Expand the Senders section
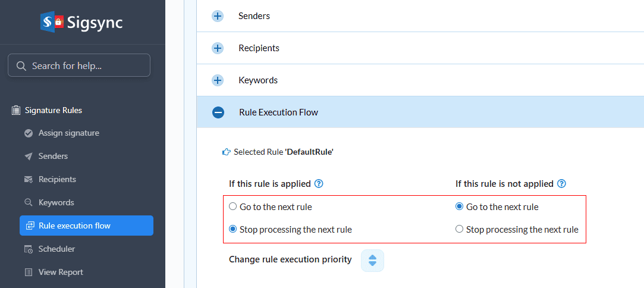The height and width of the screenshot is (288, 644). [218, 16]
